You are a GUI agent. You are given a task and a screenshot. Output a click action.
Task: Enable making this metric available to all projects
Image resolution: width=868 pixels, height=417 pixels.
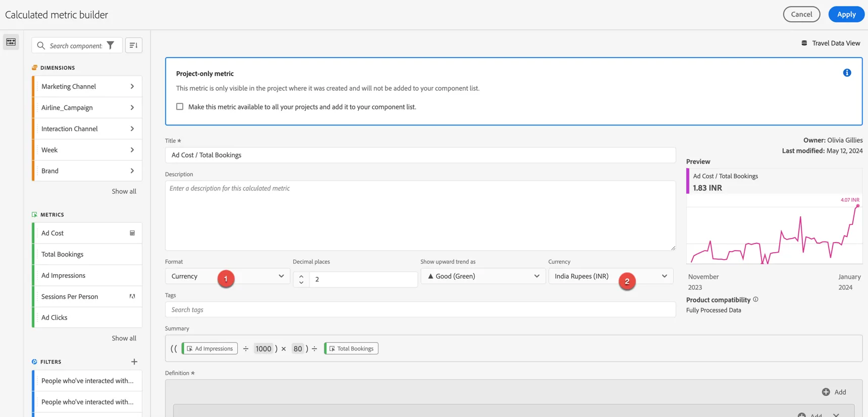coord(180,106)
